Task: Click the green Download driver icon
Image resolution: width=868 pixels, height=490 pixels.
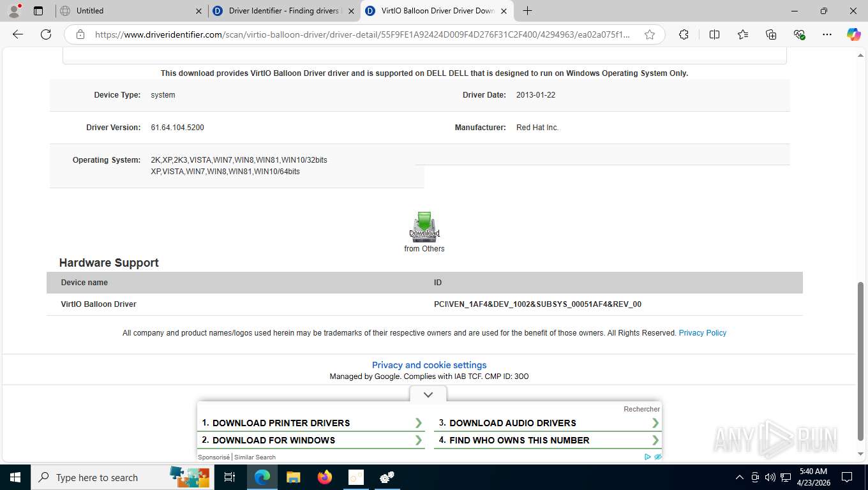Action: (x=424, y=226)
